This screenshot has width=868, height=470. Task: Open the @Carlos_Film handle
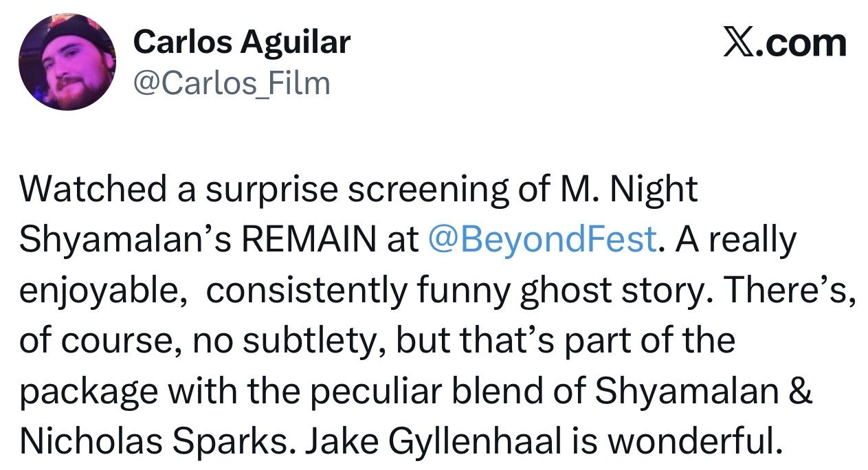[x=232, y=83]
